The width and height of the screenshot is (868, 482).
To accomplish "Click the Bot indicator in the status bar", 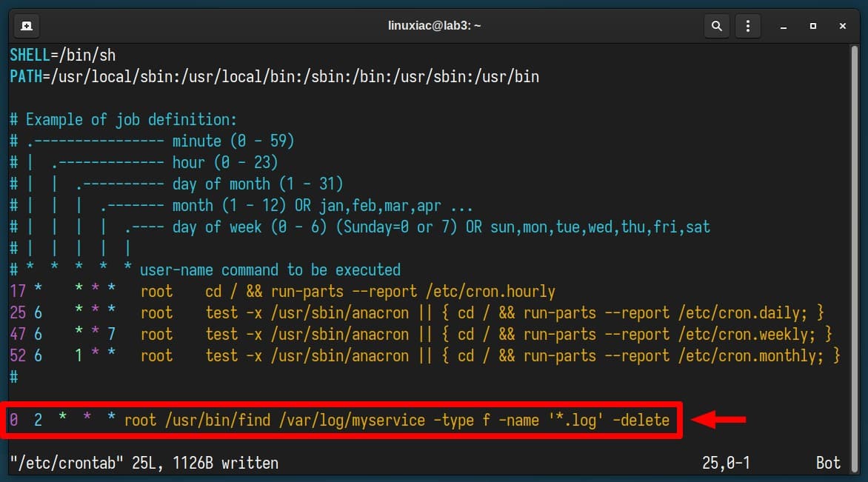I will pos(827,462).
